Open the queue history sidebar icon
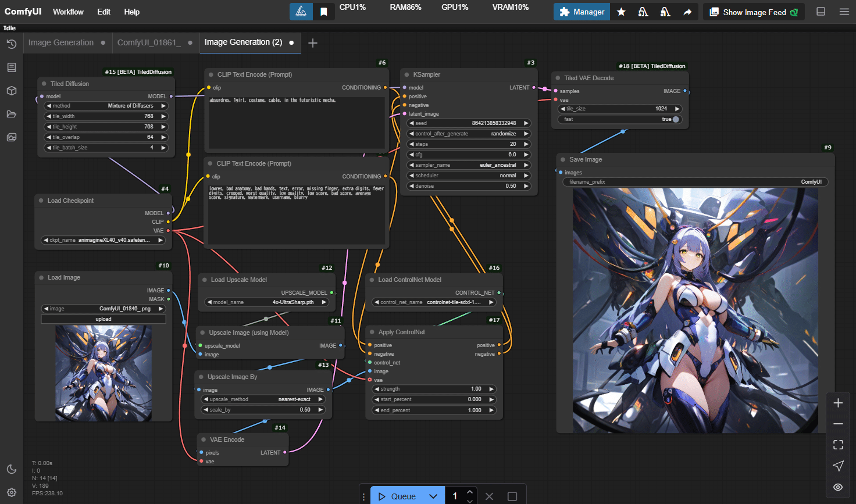Viewport: 856px width, 504px height. pos(11,44)
